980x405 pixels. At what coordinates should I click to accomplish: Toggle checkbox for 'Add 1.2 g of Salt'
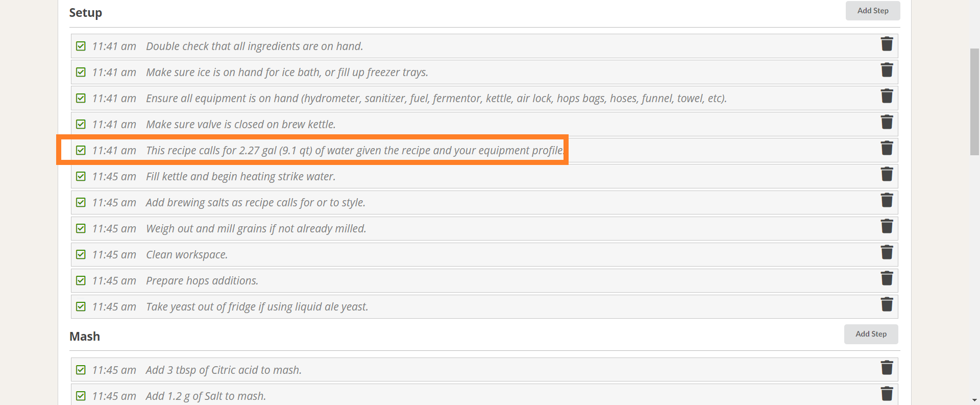tap(81, 396)
